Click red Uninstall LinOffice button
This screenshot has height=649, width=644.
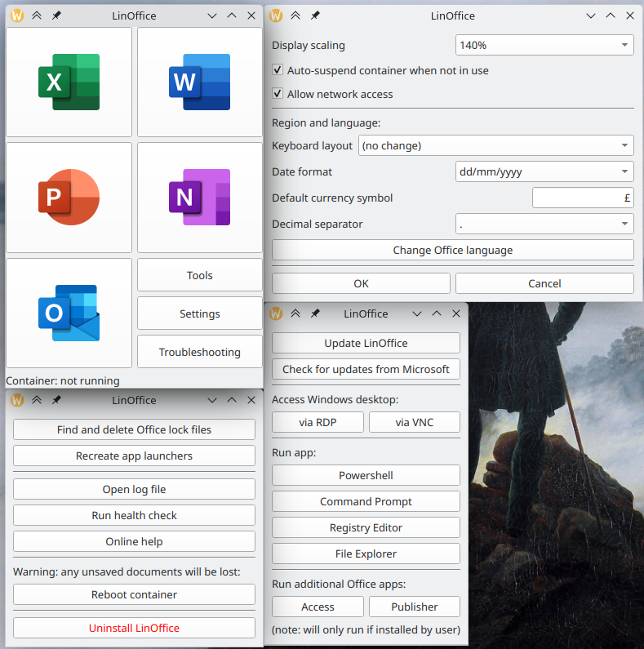click(134, 628)
